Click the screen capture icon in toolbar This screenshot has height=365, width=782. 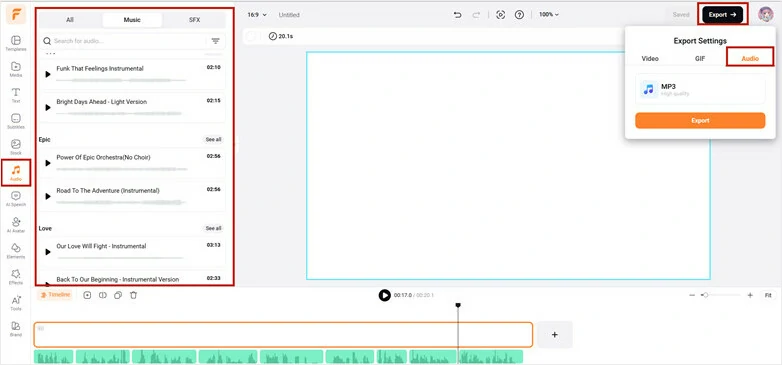(x=501, y=15)
